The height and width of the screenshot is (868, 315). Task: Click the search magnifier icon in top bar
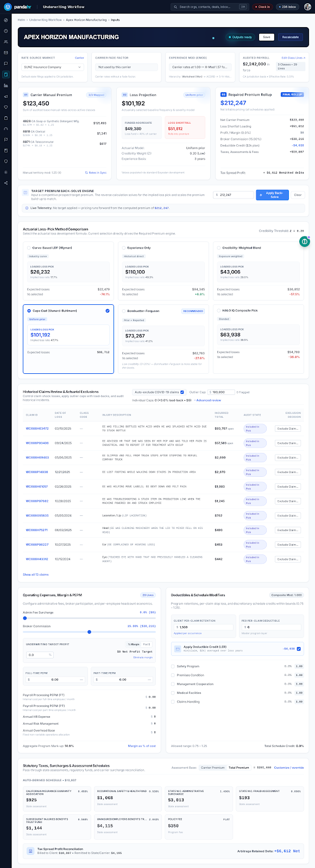175,7
